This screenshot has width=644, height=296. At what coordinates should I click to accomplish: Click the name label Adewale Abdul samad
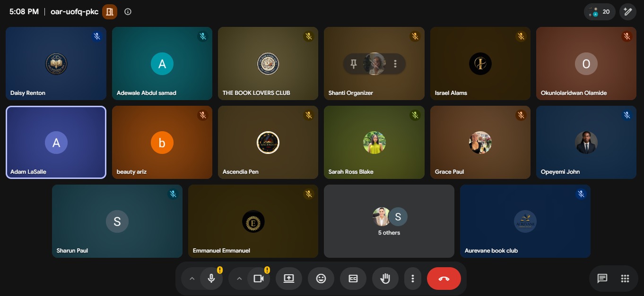tap(147, 93)
